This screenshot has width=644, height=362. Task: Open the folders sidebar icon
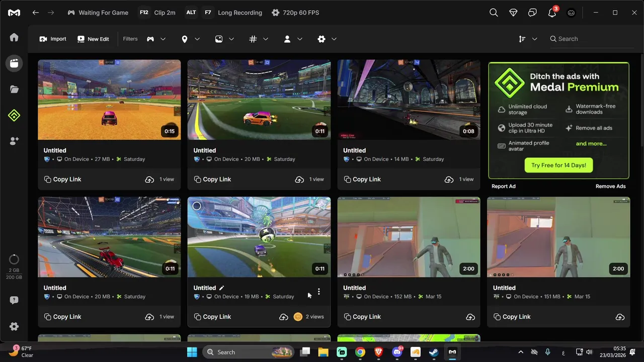click(14, 89)
